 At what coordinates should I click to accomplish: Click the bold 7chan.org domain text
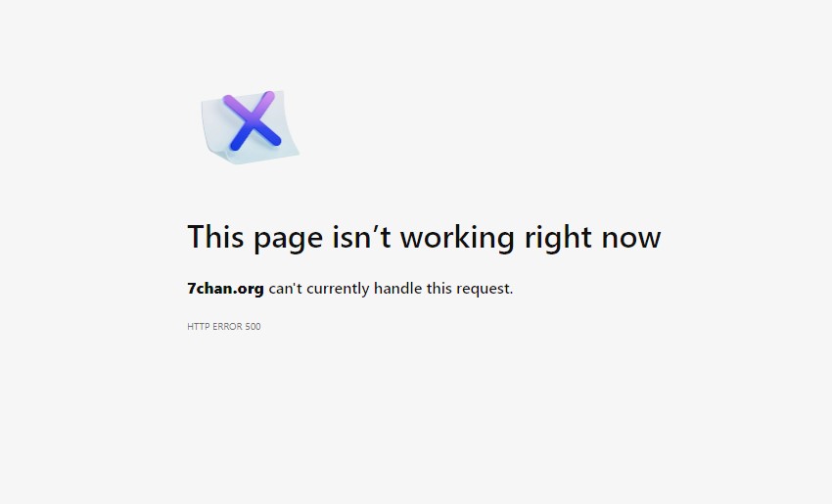point(225,289)
